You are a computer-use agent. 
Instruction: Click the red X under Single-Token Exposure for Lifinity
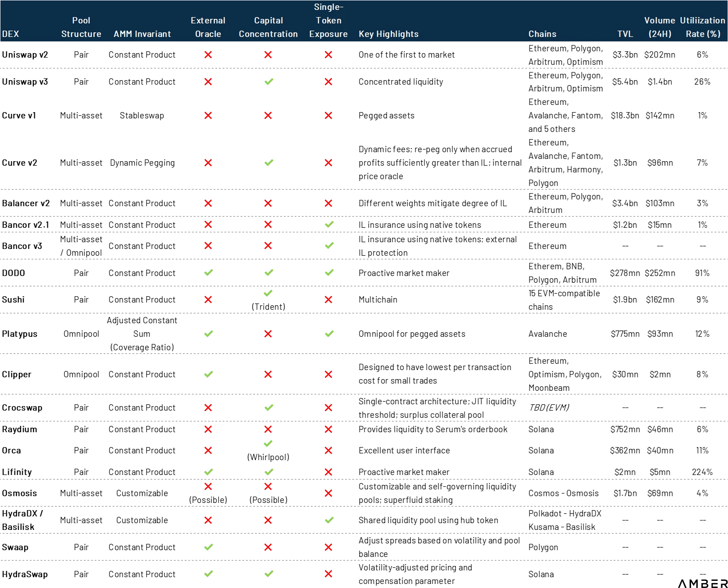[x=328, y=472]
